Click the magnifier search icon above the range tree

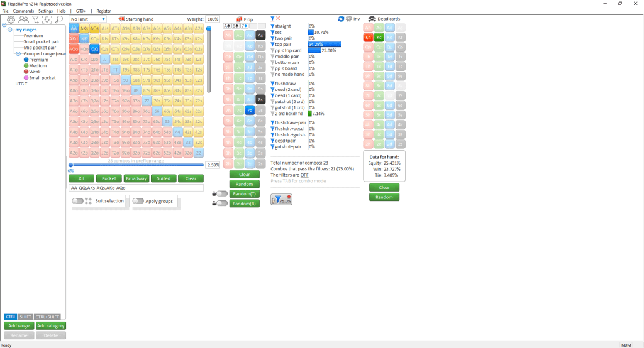click(x=60, y=19)
